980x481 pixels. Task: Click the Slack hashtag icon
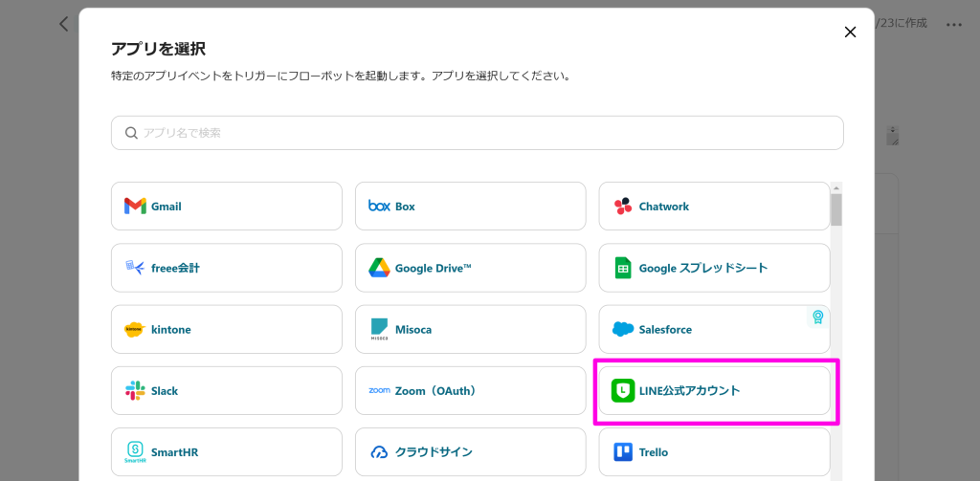click(135, 391)
